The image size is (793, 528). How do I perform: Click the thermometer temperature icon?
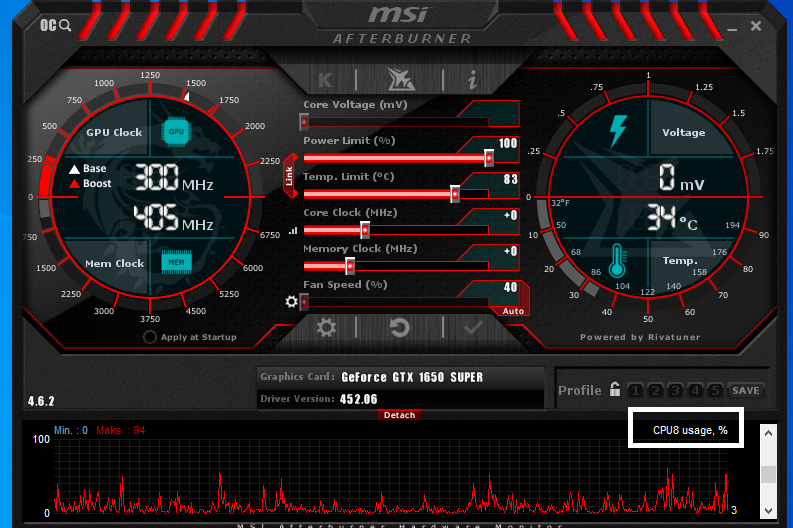(x=617, y=260)
